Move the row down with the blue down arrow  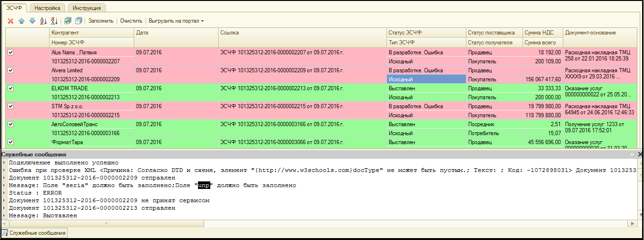32,21
